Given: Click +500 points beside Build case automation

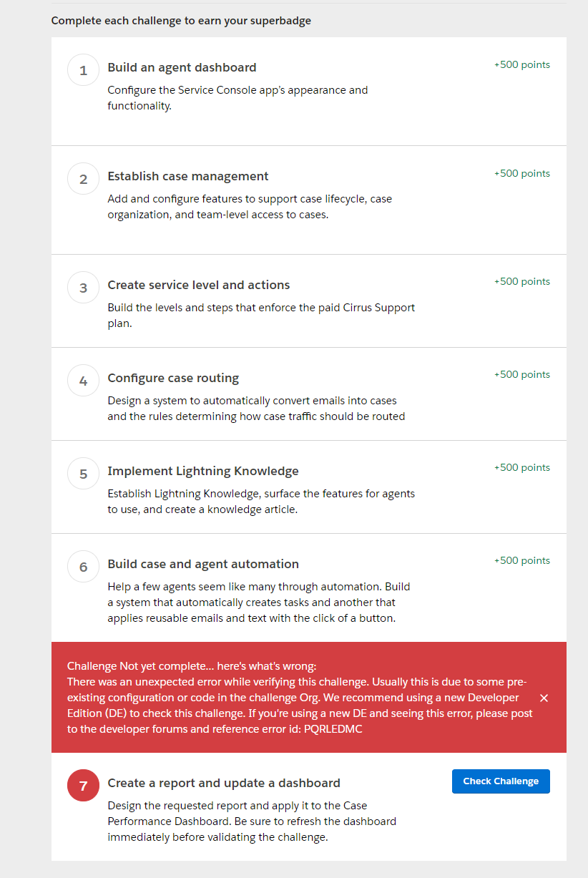Looking at the screenshot, I should coord(521,560).
